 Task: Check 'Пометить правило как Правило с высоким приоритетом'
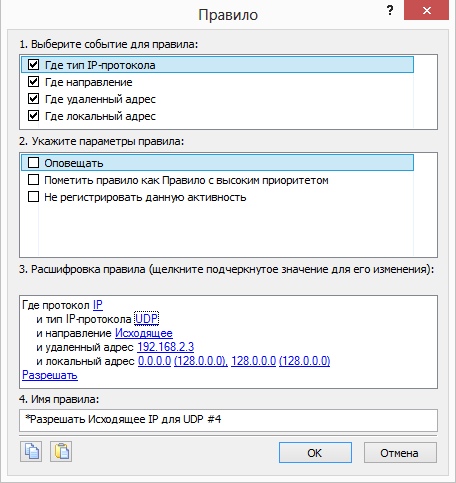[x=33, y=180]
